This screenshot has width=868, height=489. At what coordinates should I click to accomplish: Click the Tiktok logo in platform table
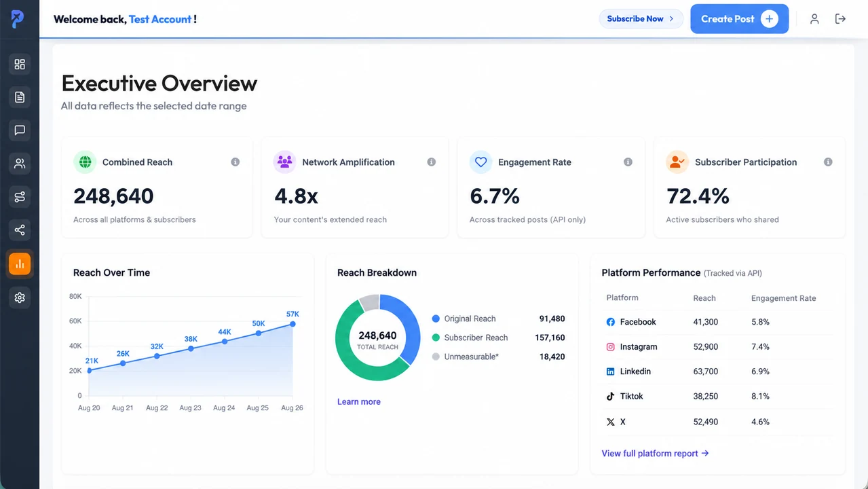pos(610,396)
